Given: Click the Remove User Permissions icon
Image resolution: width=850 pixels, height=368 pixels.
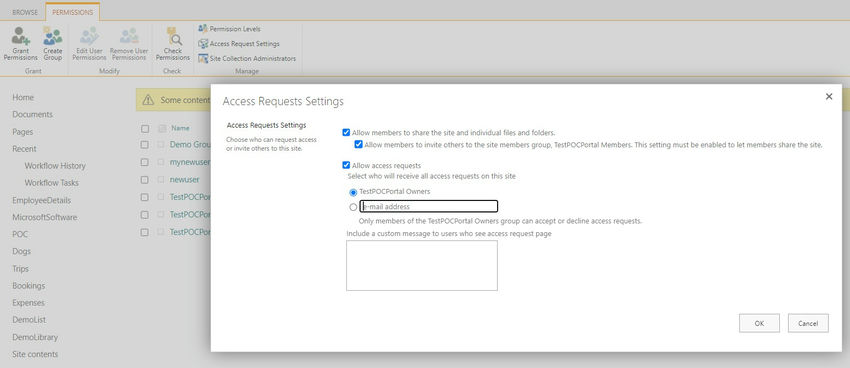Looking at the screenshot, I should pyautogui.click(x=129, y=36).
